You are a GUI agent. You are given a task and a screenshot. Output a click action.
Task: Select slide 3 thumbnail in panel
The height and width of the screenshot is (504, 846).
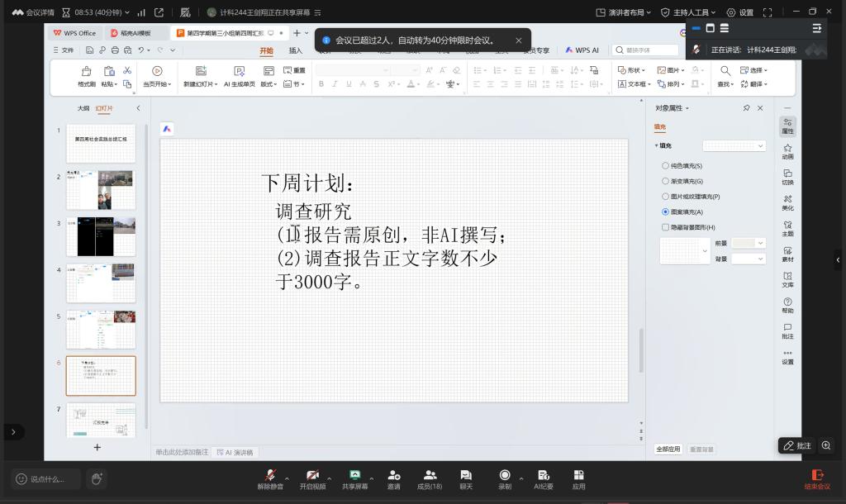click(101, 236)
